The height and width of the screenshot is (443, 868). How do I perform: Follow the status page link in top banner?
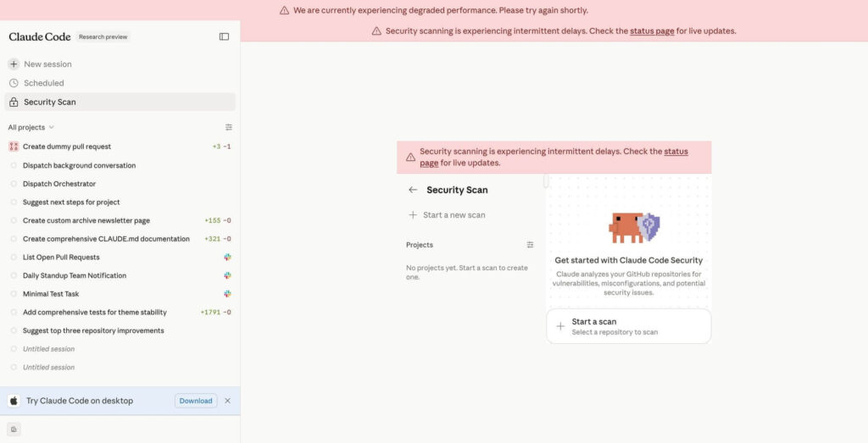652,31
